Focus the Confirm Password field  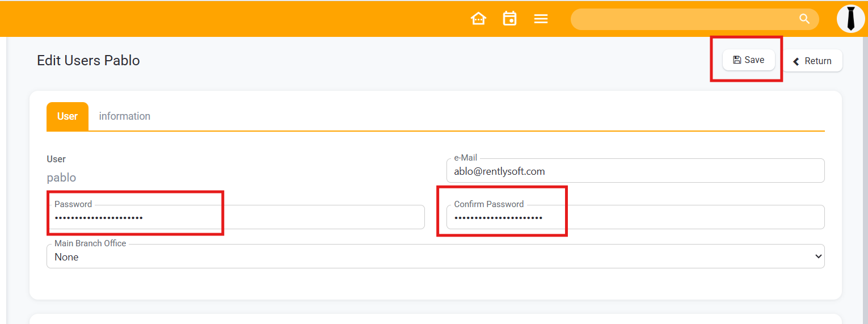tap(635, 218)
